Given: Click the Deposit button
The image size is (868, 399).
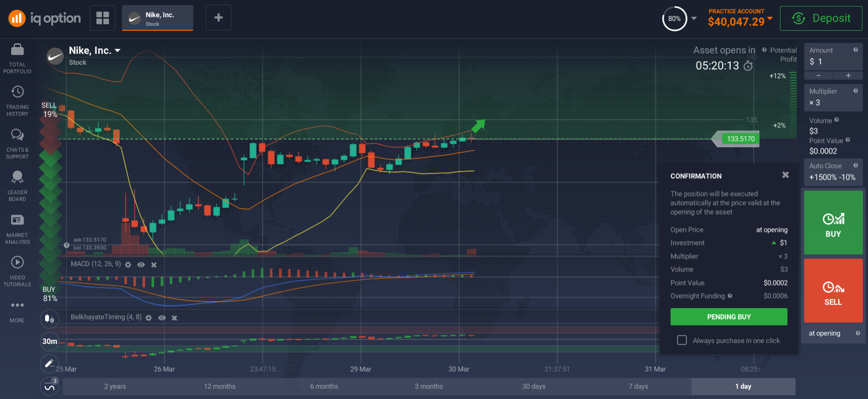Looking at the screenshot, I should [x=821, y=18].
